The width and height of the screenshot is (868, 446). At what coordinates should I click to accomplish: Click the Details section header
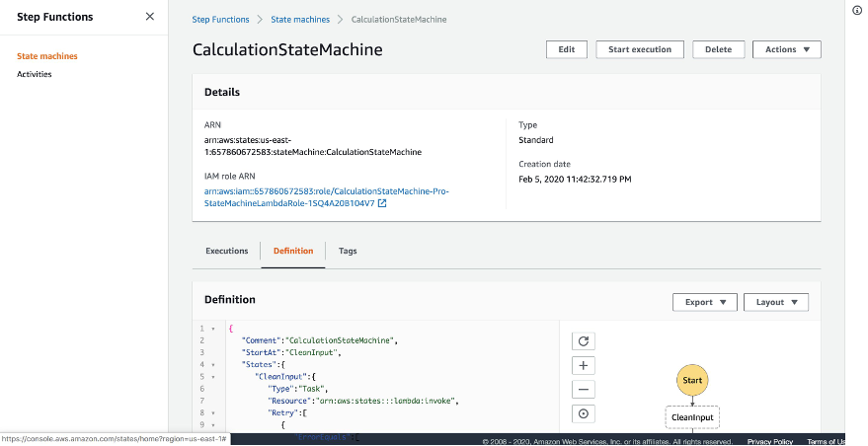point(222,92)
